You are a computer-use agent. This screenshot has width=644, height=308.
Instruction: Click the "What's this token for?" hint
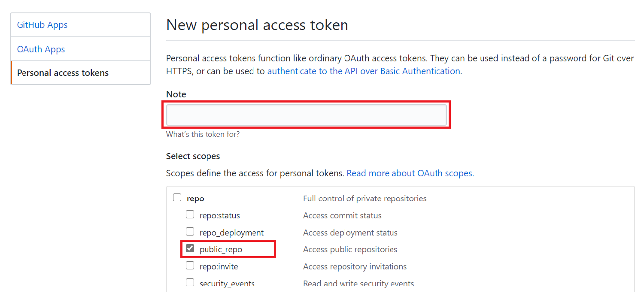point(203,134)
